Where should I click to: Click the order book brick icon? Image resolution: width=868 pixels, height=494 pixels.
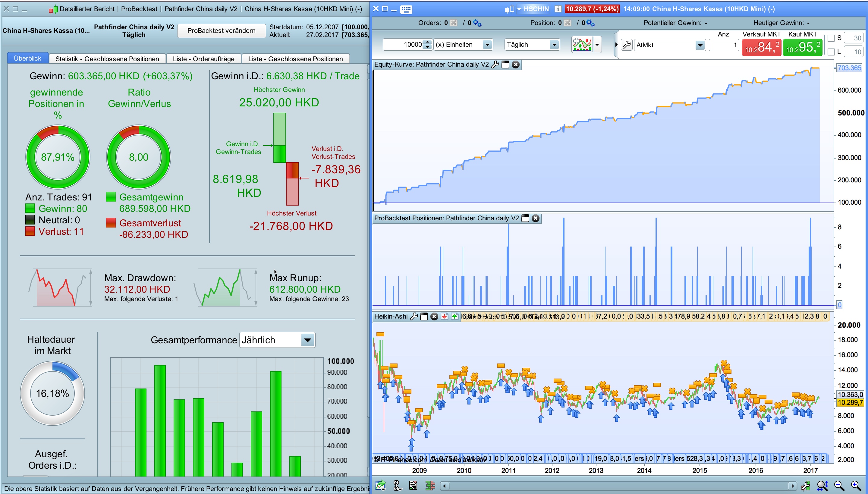pyautogui.click(x=430, y=486)
